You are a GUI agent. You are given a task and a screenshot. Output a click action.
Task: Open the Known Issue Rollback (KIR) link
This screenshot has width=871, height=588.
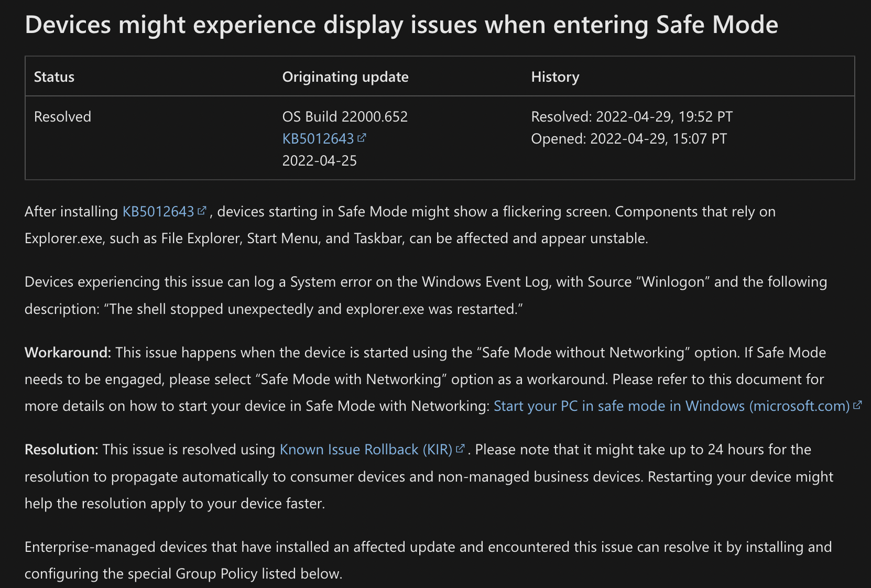click(x=366, y=449)
